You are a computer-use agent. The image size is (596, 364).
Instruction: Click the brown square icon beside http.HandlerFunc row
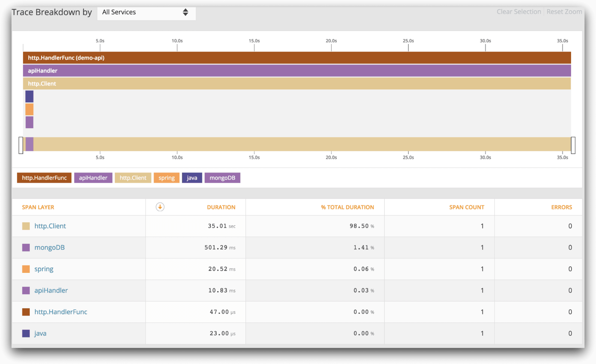click(x=26, y=312)
